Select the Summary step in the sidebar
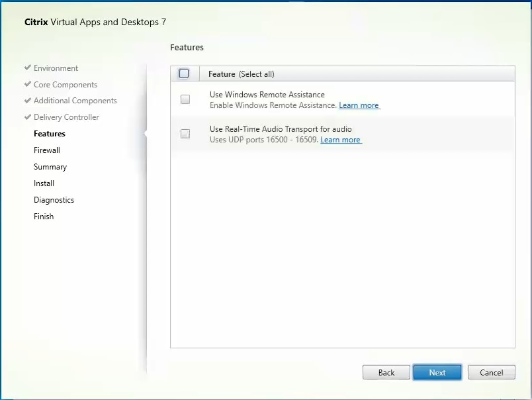Viewport: 532px width, 400px height. 50,167
